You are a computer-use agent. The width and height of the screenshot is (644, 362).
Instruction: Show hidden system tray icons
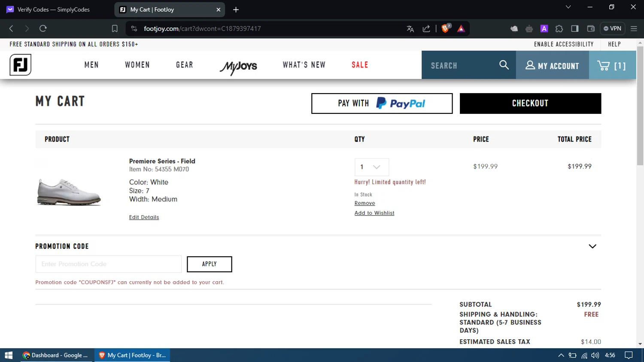tap(561, 355)
